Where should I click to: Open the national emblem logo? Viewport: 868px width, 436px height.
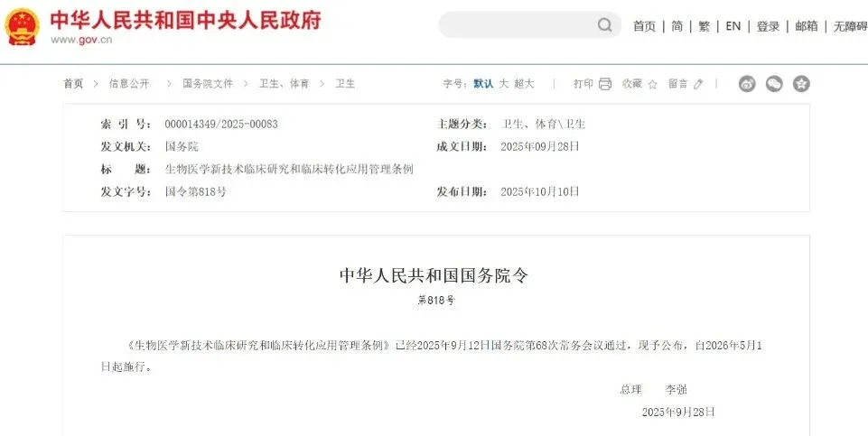point(23,26)
